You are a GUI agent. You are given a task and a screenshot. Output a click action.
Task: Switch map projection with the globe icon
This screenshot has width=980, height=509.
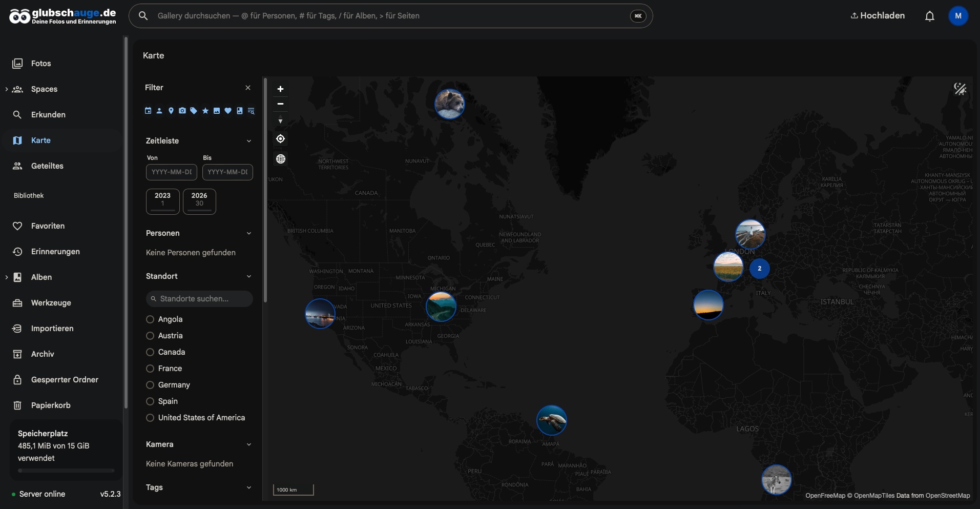pyautogui.click(x=281, y=159)
